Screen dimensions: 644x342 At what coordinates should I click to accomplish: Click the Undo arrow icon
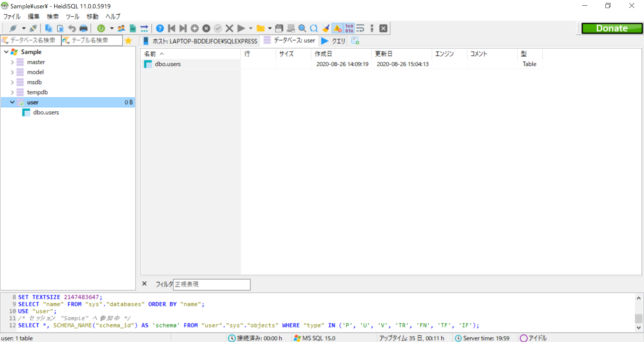(x=72, y=28)
